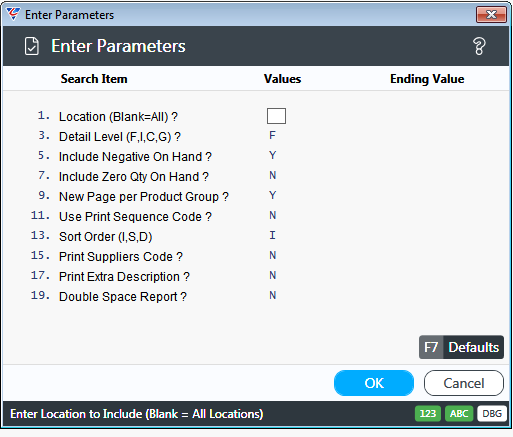Click the document checkmark icon in header
This screenshot has width=513, height=437.
(x=32, y=46)
